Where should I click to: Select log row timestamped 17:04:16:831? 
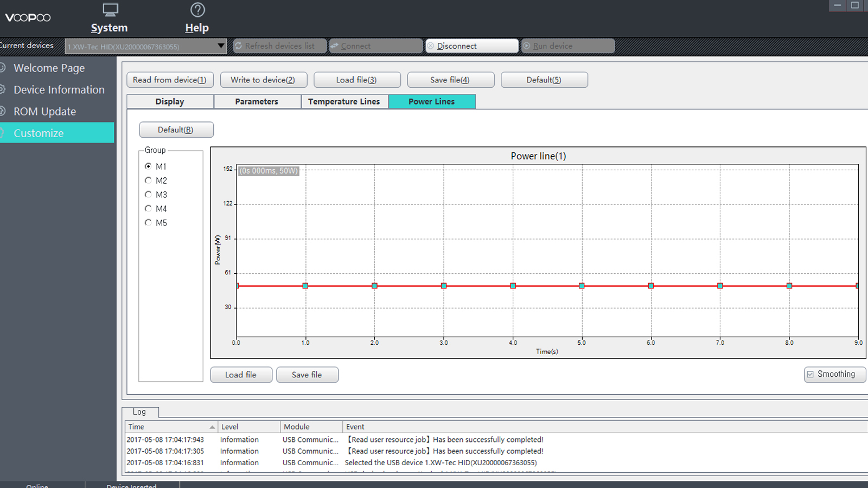[496, 463]
